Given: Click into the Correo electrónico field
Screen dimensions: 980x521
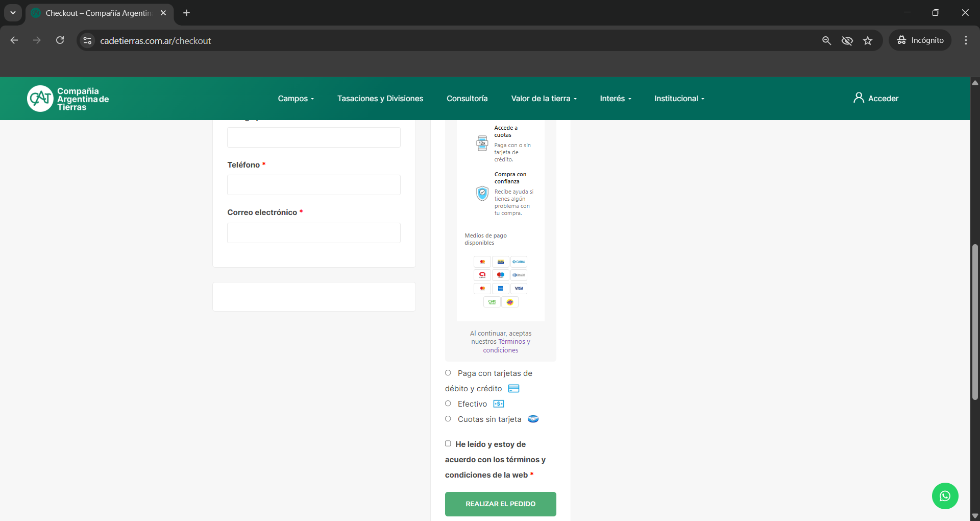Looking at the screenshot, I should tap(313, 233).
